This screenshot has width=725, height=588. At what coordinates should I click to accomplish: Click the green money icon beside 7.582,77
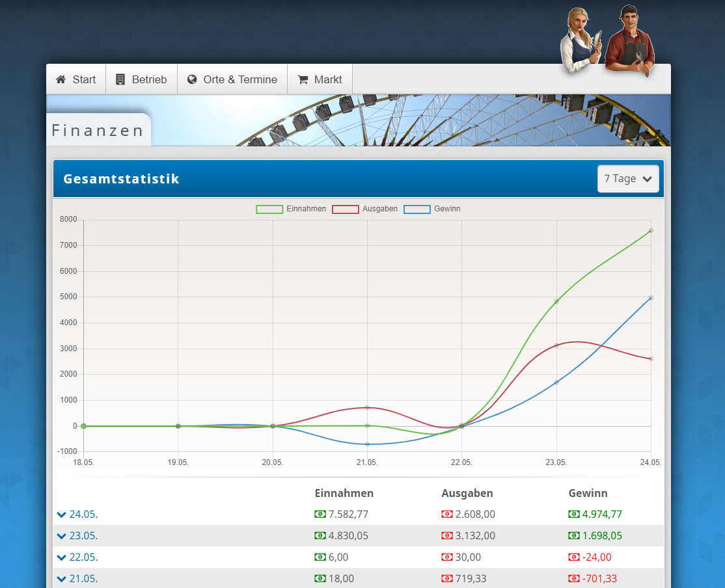320,514
